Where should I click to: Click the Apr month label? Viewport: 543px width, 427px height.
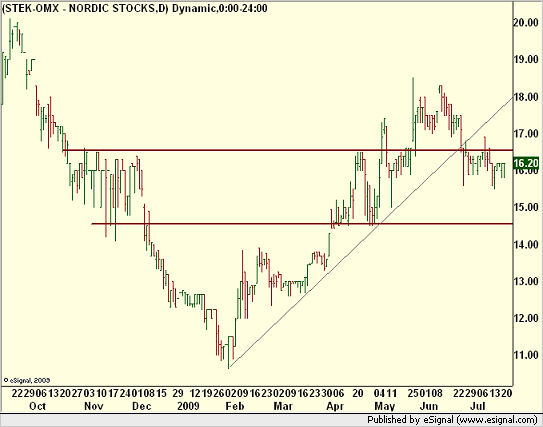tap(335, 406)
